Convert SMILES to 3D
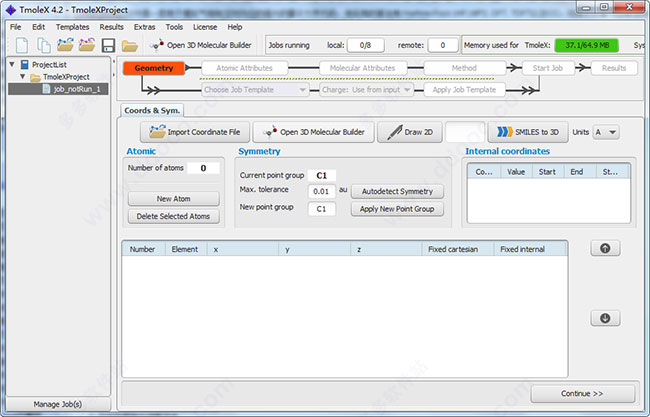 click(526, 132)
